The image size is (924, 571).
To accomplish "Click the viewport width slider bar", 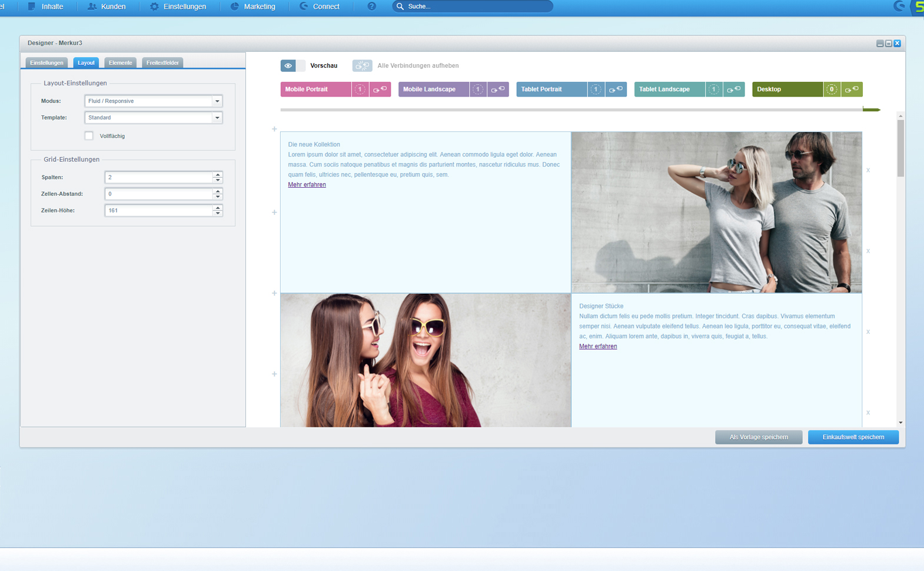I will tap(571, 109).
